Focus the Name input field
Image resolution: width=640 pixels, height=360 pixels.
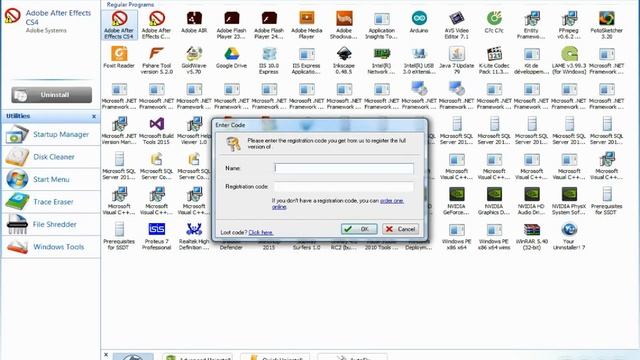point(344,168)
